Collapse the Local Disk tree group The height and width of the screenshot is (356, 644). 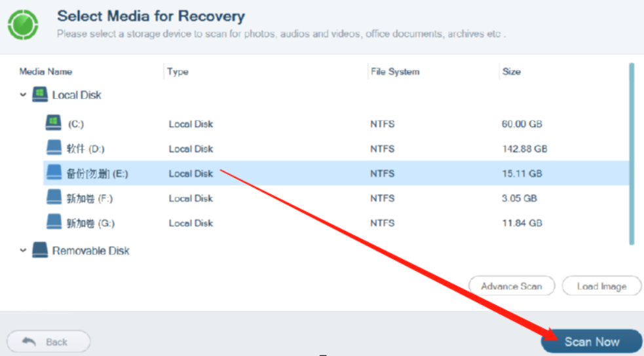[x=23, y=96]
